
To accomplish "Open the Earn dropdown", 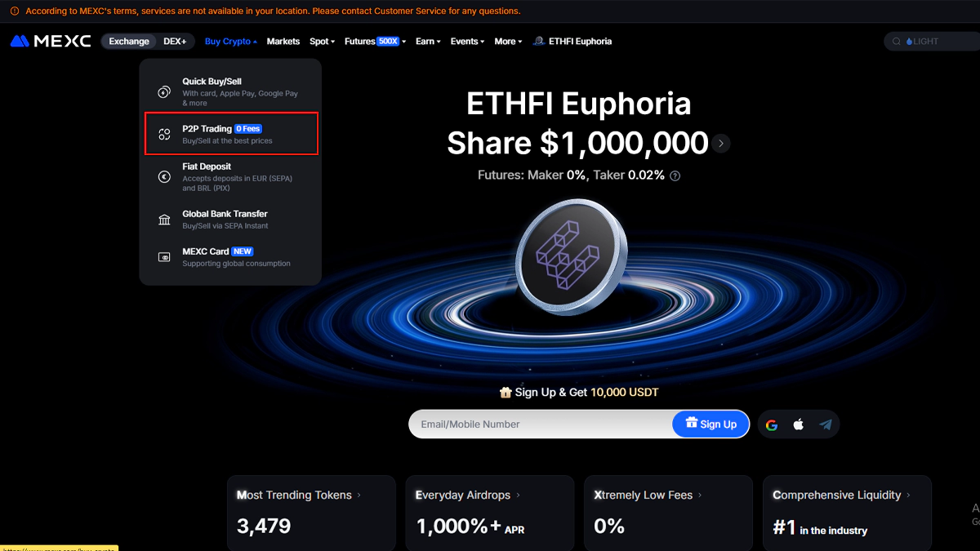I will (427, 41).
